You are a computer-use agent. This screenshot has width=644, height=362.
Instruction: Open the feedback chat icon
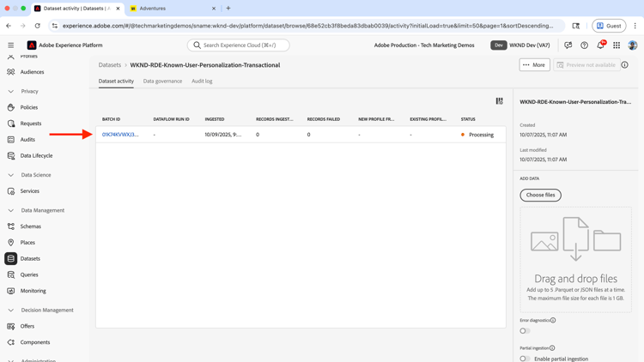568,45
